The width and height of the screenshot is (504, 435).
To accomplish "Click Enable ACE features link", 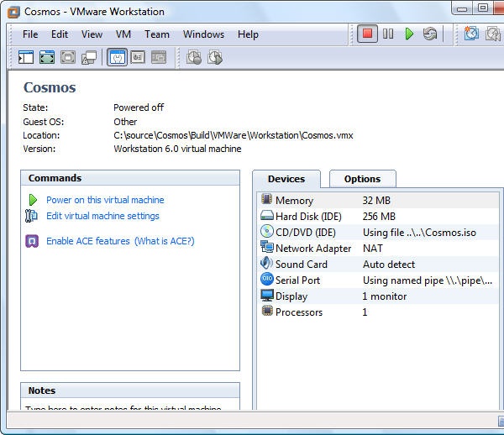I will (88, 241).
